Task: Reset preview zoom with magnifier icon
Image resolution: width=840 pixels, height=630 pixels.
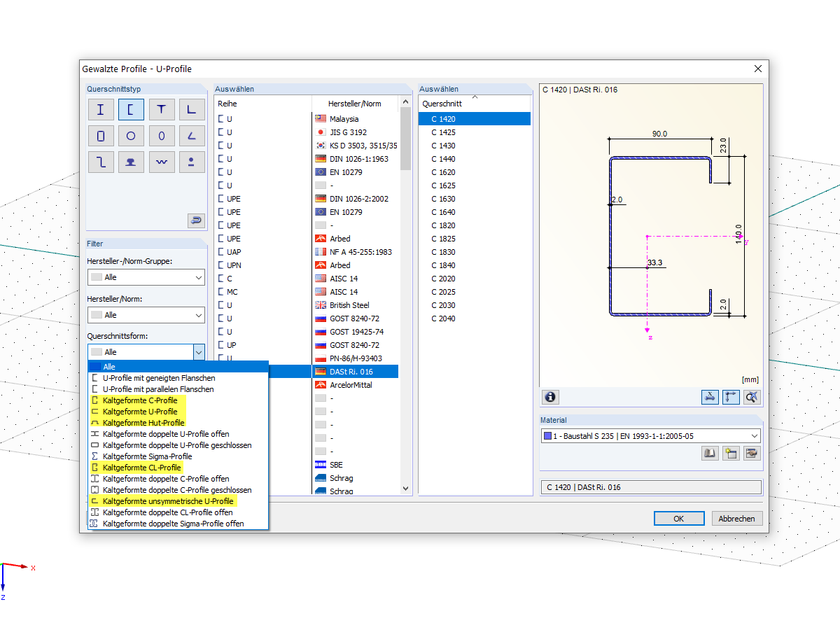Action: point(752,397)
